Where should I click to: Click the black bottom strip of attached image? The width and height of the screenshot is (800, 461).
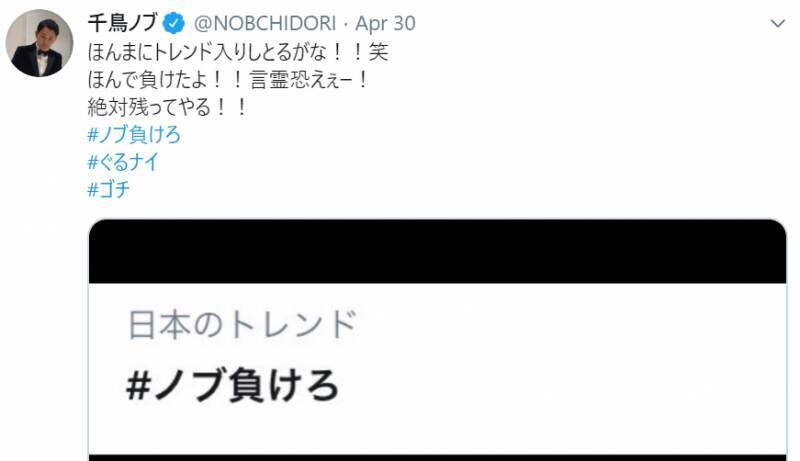point(438,457)
